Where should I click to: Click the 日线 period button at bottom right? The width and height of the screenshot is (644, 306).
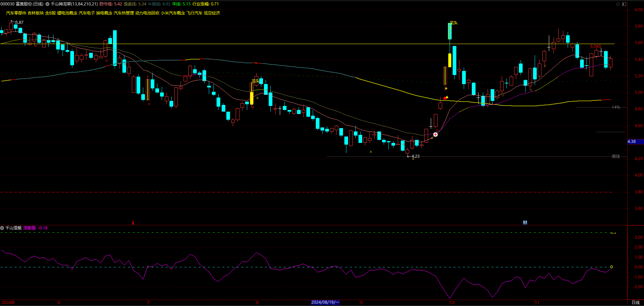tap(636, 303)
